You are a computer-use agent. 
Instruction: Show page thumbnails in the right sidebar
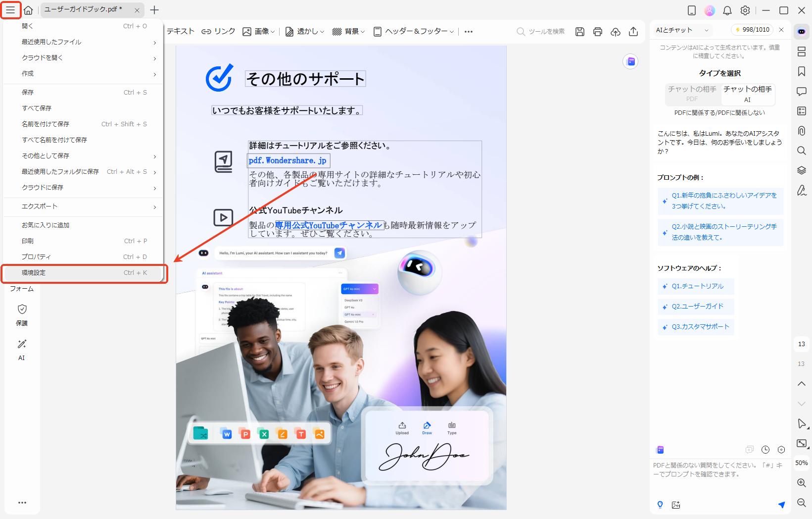(802, 51)
